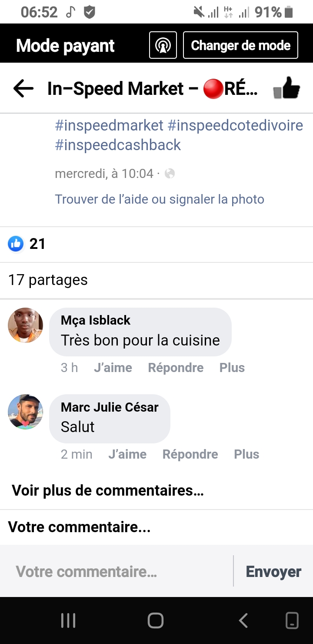
Task: Tap the thumbs-up page like icon
Action: click(287, 89)
